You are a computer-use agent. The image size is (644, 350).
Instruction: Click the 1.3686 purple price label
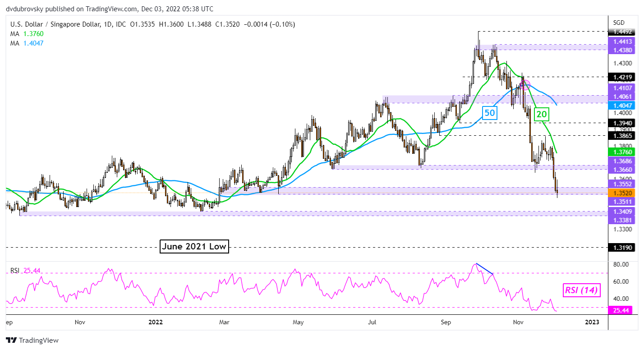[622, 161]
